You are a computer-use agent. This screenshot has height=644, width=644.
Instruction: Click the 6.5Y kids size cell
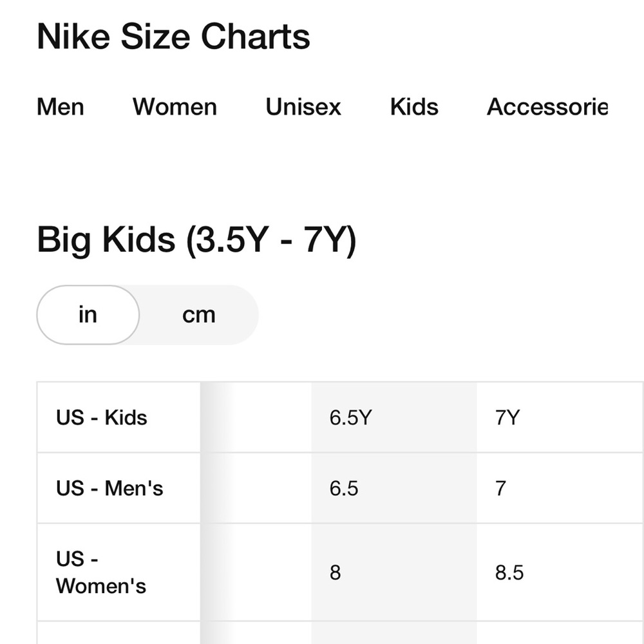(x=350, y=417)
